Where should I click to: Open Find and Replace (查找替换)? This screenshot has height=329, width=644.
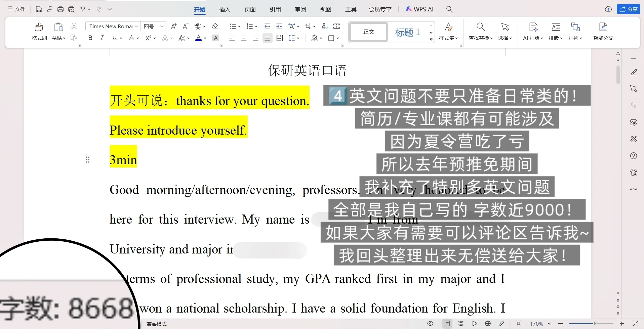point(481,32)
